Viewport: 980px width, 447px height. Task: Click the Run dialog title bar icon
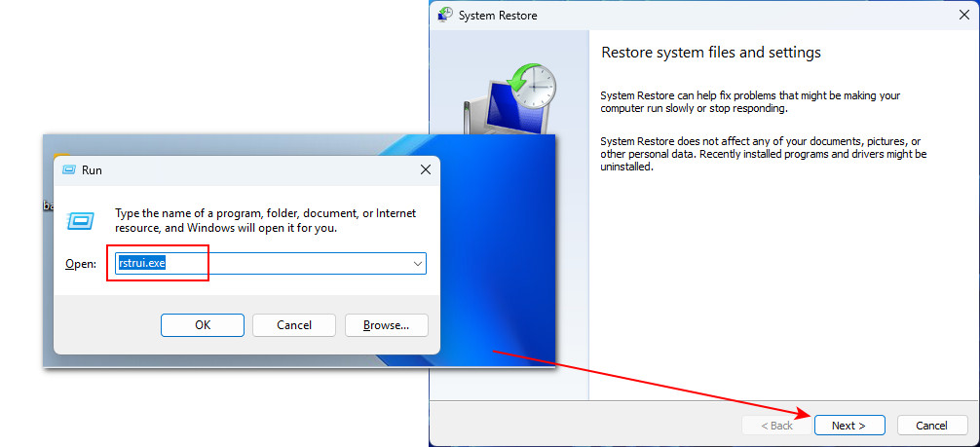pos(69,169)
